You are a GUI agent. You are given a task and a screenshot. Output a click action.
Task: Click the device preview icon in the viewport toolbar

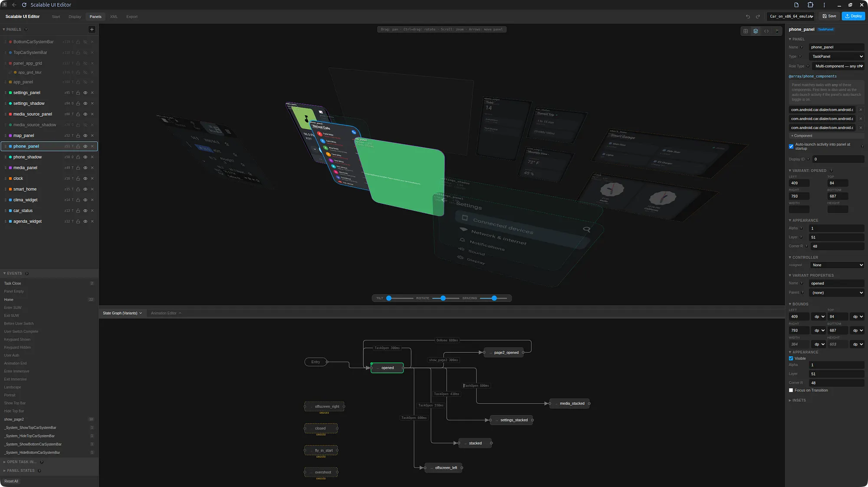[x=777, y=31]
